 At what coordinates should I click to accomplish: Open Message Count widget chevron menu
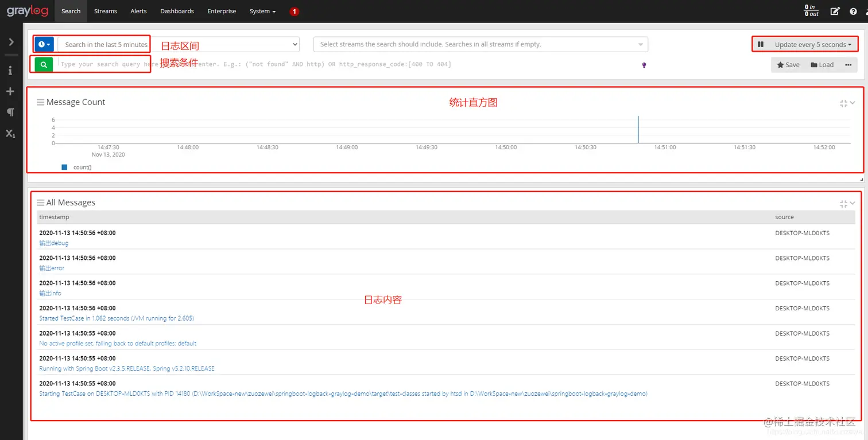[852, 103]
